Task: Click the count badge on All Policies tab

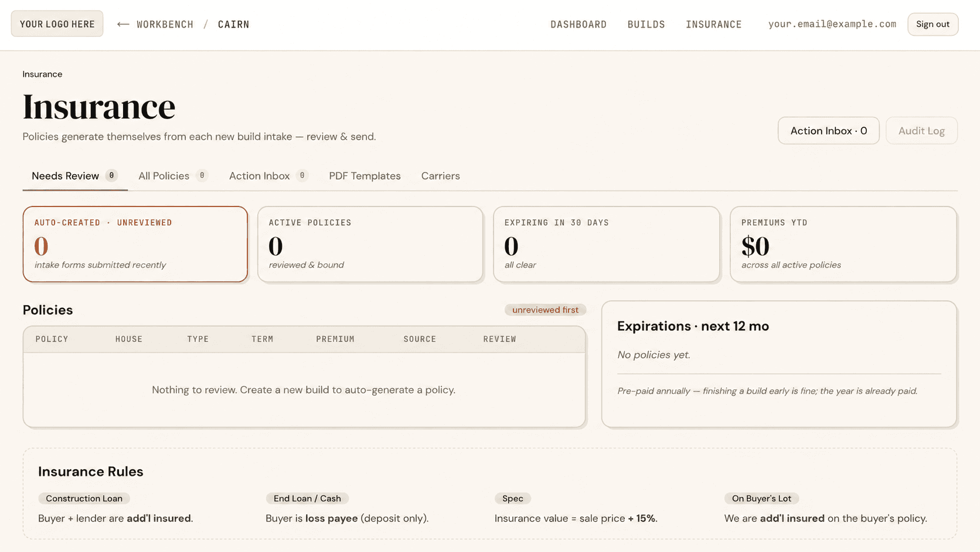Action: click(x=202, y=175)
